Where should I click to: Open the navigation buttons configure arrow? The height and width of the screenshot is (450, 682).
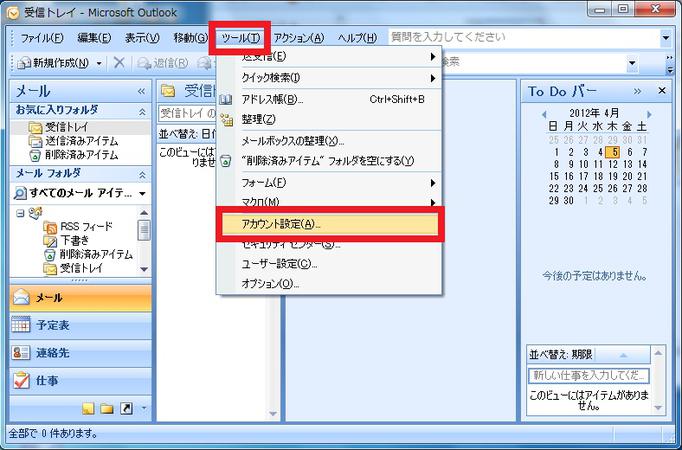pyautogui.click(x=144, y=408)
